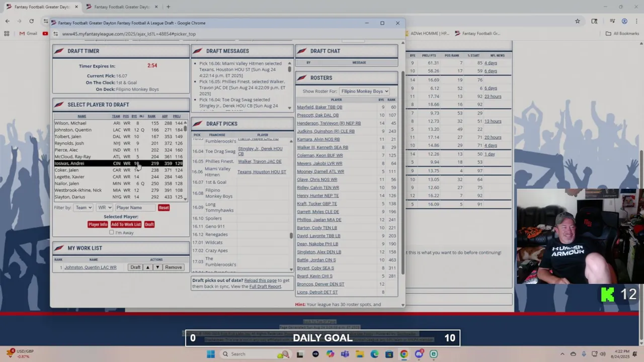644x362 pixels.
Task: Select Tolbert, Jalen in player list
Action: tap(119, 137)
